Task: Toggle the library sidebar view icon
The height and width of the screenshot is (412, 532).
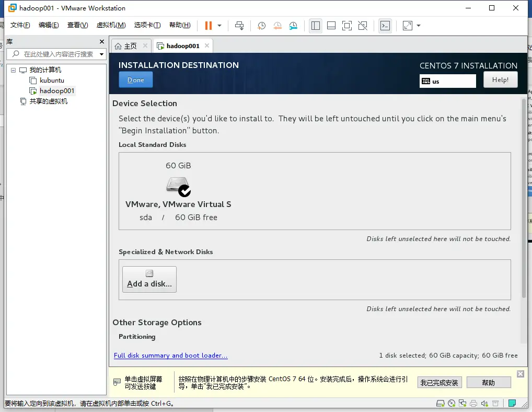Action: point(316,26)
